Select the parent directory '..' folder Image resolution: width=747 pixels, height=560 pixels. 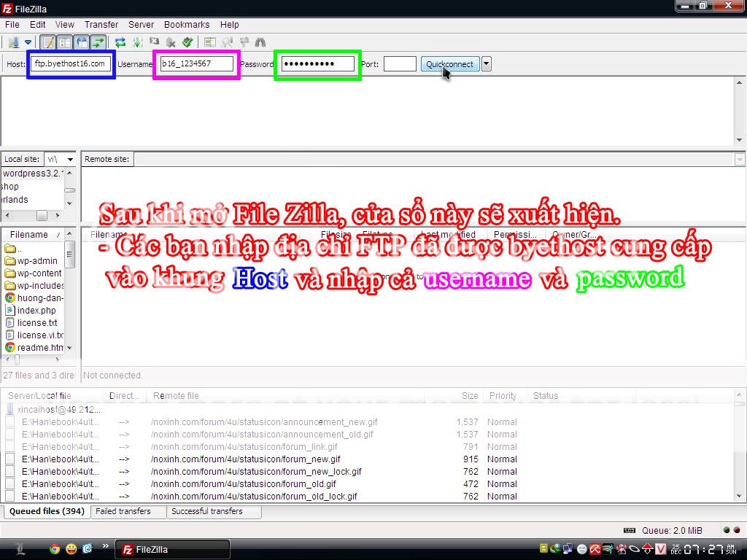[x=13, y=249]
